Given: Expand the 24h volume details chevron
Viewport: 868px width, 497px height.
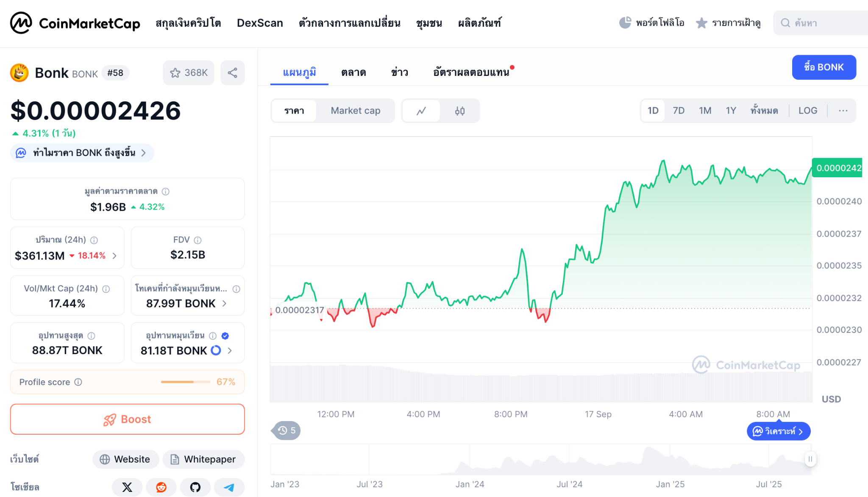Looking at the screenshot, I should pyautogui.click(x=114, y=256).
